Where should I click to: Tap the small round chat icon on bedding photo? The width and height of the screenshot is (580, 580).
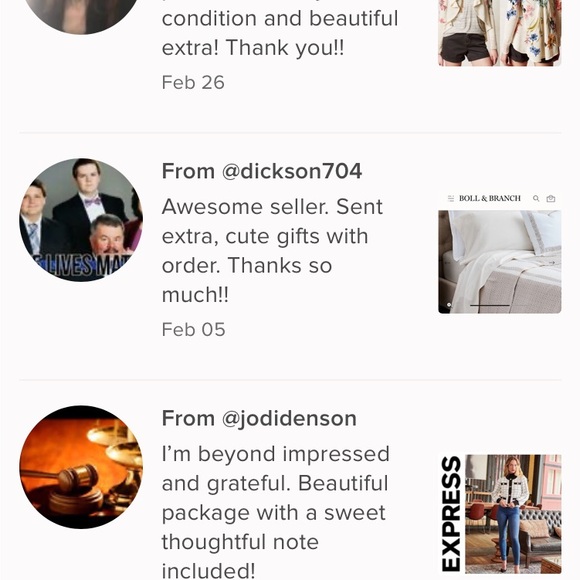coord(449,305)
